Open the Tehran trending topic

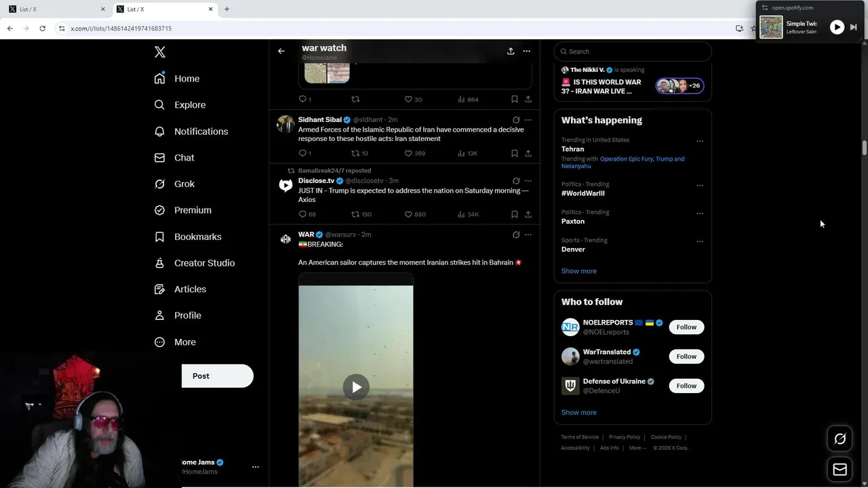(x=572, y=149)
